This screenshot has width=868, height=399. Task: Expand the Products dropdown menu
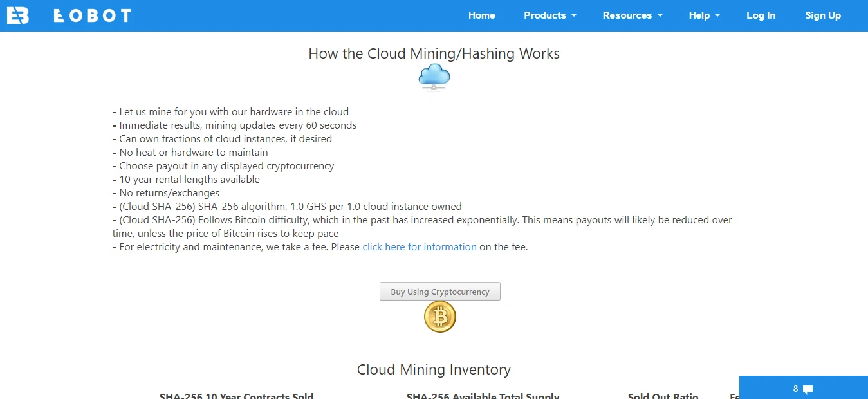[549, 15]
